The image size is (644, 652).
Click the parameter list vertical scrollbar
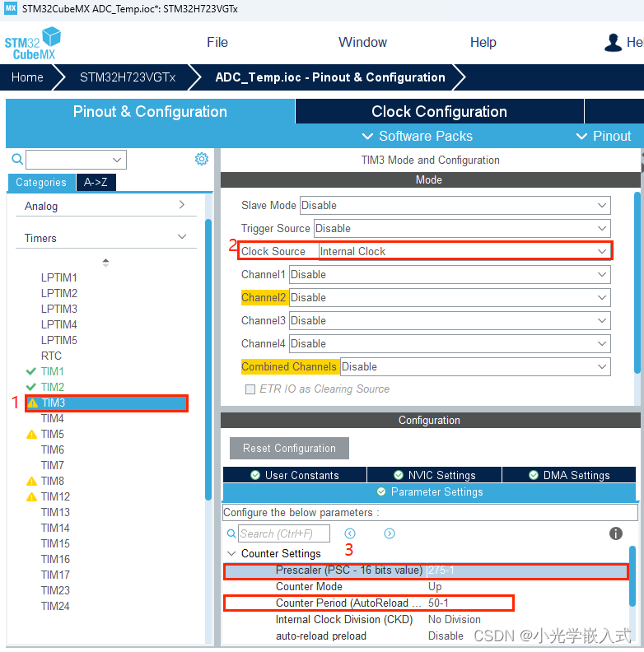[632, 576]
